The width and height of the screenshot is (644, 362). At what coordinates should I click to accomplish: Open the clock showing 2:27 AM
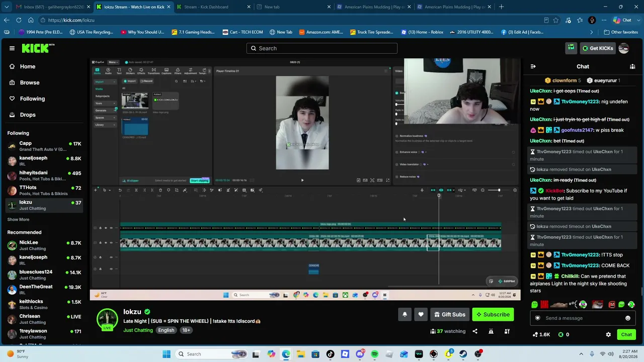pos(627,354)
